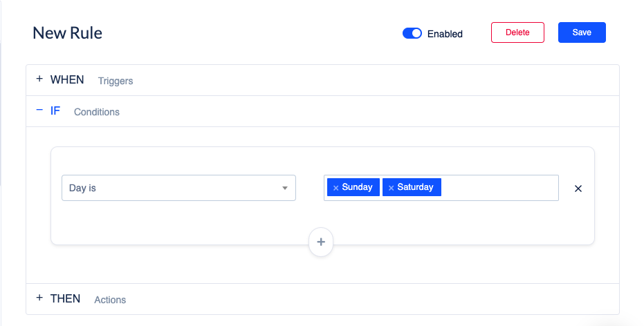Remove the Sunday tag

[335, 188]
